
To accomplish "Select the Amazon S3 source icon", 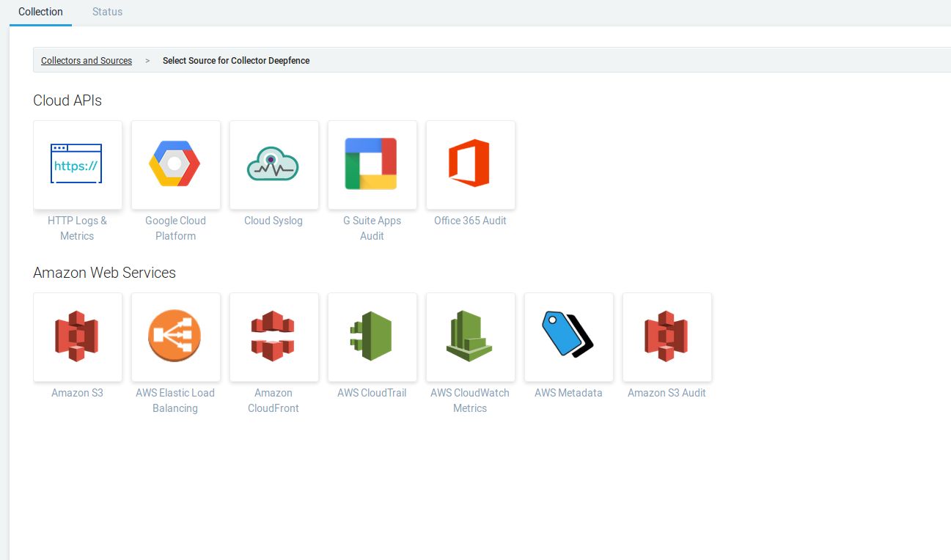I will (78, 337).
